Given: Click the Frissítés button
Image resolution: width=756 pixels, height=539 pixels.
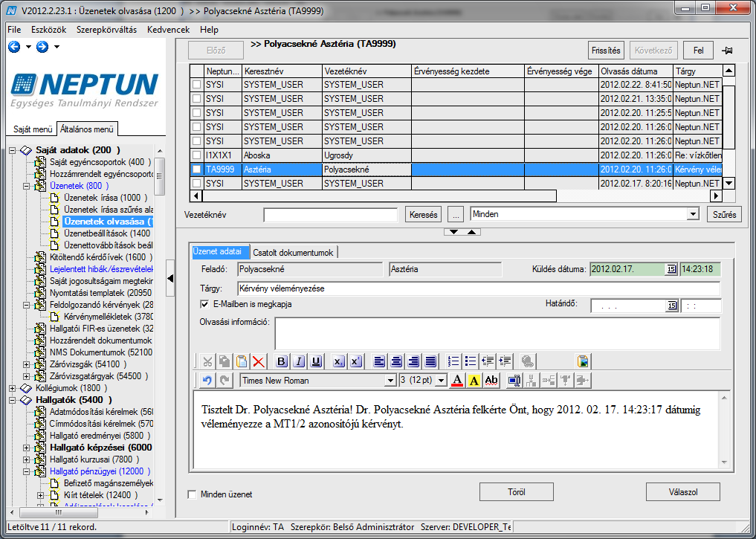Looking at the screenshot, I should click(x=606, y=51).
